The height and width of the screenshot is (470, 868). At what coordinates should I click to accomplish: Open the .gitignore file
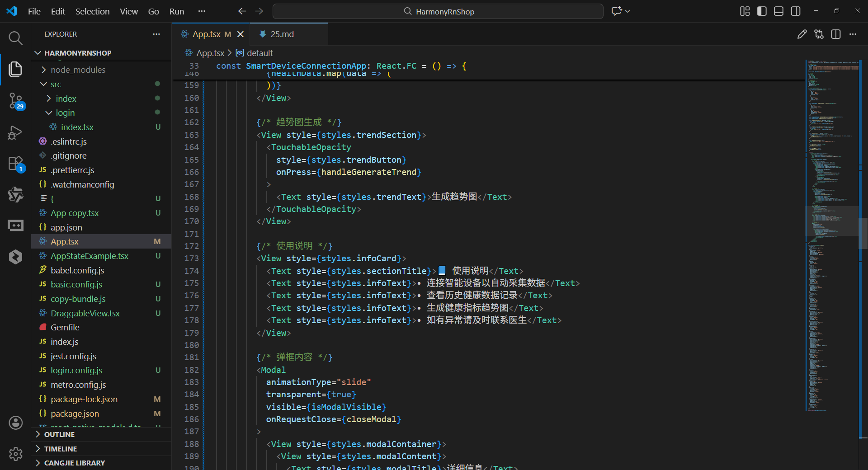[x=101, y=155]
